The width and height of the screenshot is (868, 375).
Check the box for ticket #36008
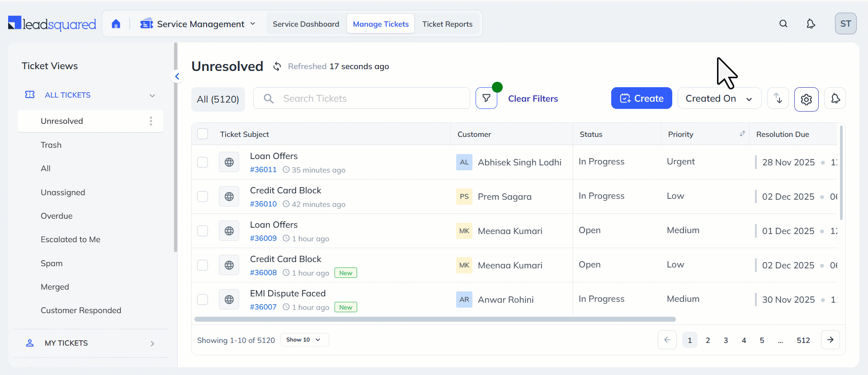203,265
